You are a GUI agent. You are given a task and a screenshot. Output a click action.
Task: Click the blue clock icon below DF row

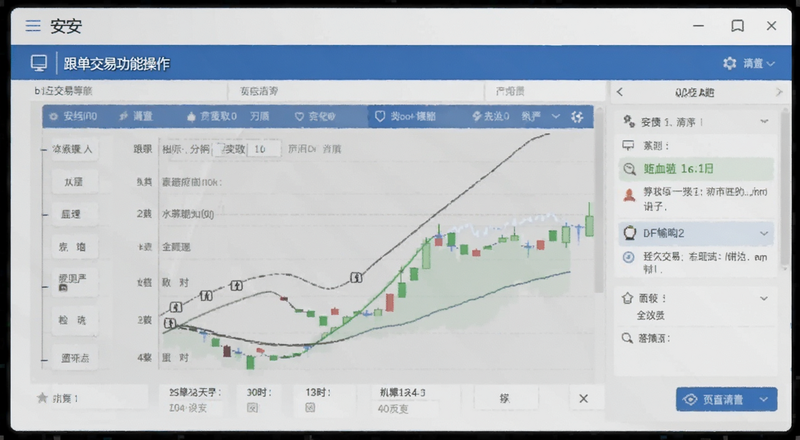coord(629,257)
